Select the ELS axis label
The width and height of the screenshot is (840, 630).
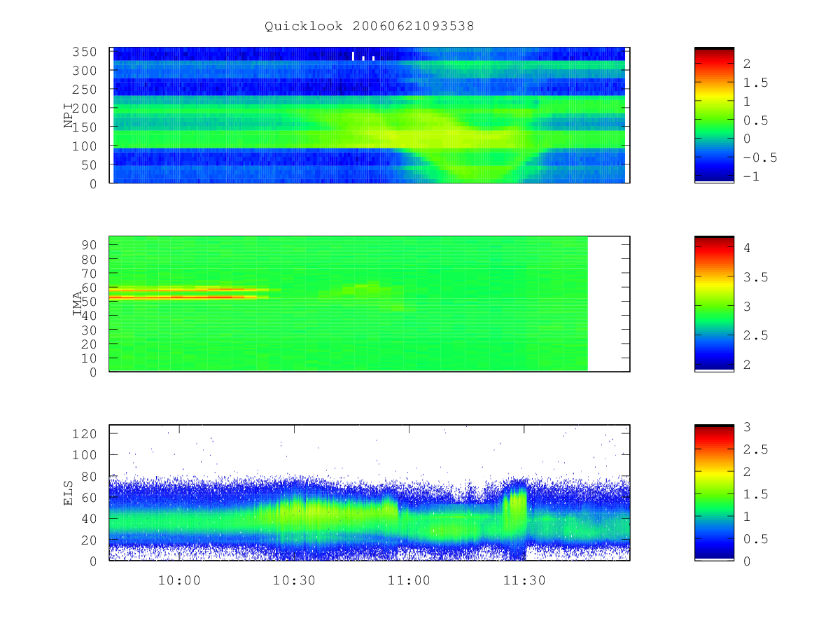pyautogui.click(x=69, y=493)
